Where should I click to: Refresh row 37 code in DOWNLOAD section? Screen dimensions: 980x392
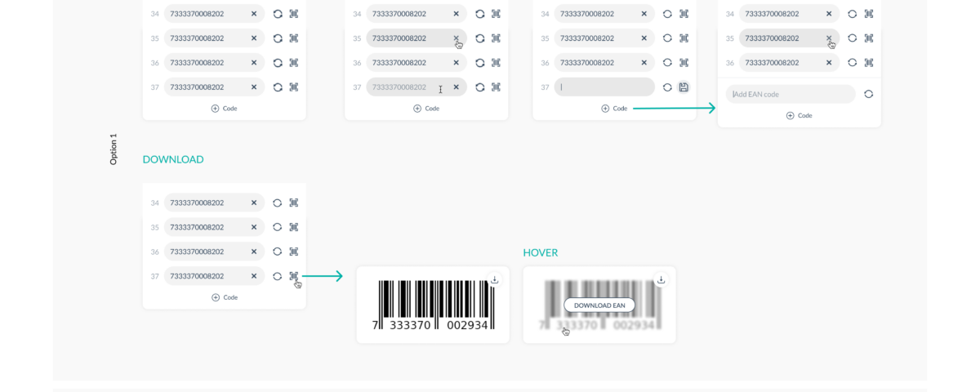point(278,276)
